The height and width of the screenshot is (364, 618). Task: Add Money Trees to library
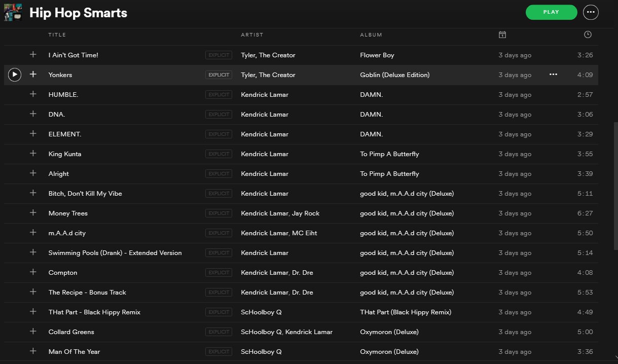pyautogui.click(x=33, y=212)
